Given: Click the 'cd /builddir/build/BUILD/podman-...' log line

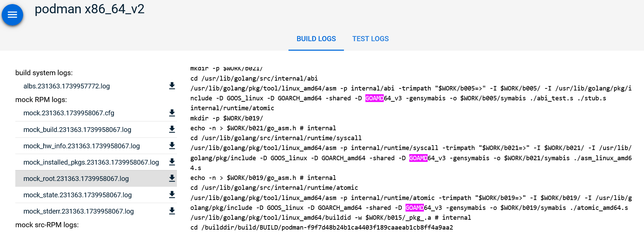Looking at the screenshot, I should [322, 228].
